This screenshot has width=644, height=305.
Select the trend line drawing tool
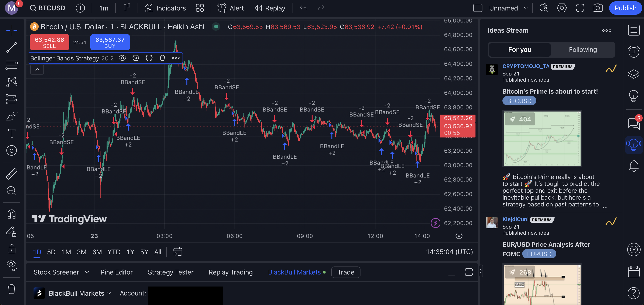pyautogui.click(x=11, y=47)
